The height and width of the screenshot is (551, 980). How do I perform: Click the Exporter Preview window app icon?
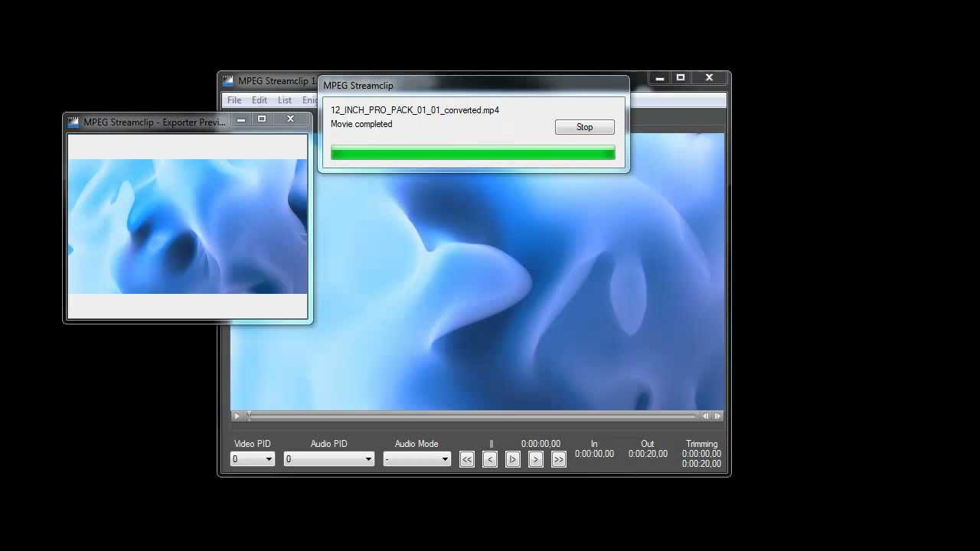[x=73, y=122]
